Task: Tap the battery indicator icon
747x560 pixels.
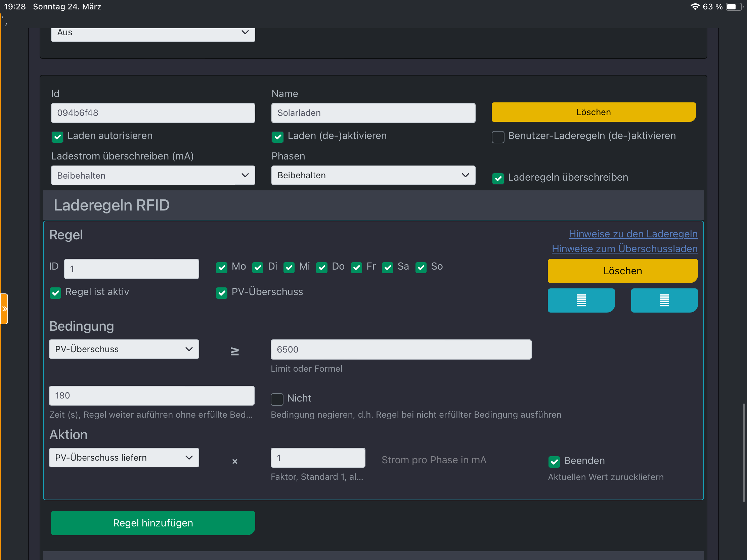Action: (734, 6)
